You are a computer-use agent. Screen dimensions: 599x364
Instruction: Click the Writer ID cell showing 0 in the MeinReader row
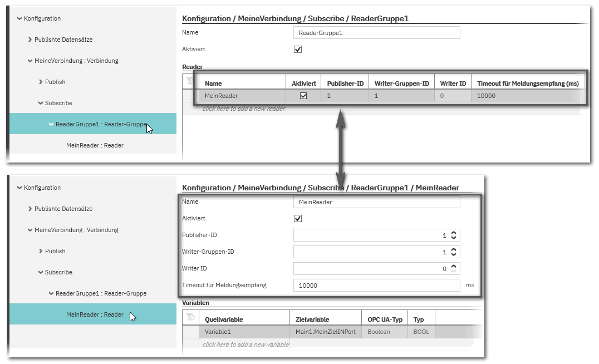[453, 96]
